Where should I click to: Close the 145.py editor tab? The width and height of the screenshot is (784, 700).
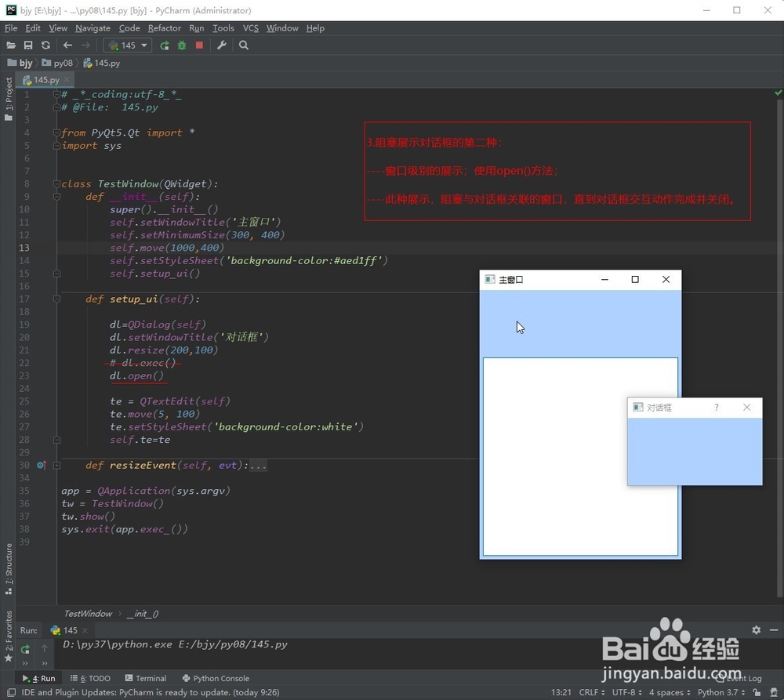click(x=67, y=79)
